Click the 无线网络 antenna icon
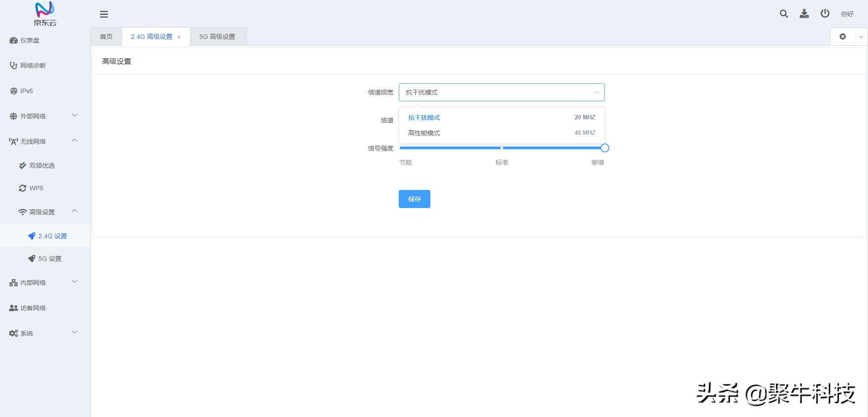Image resolution: width=868 pixels, height=417 pixels. tap(14, 142)
